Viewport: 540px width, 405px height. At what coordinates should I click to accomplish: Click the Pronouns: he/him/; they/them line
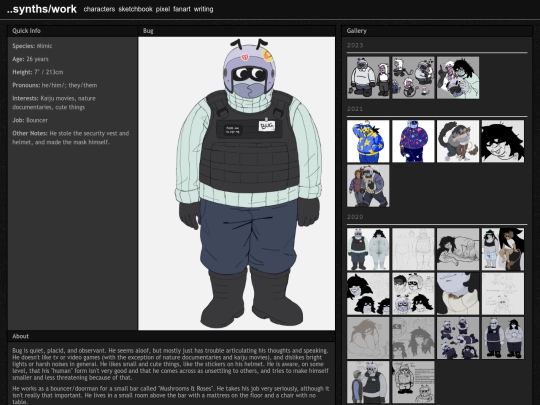click(55, 85)
